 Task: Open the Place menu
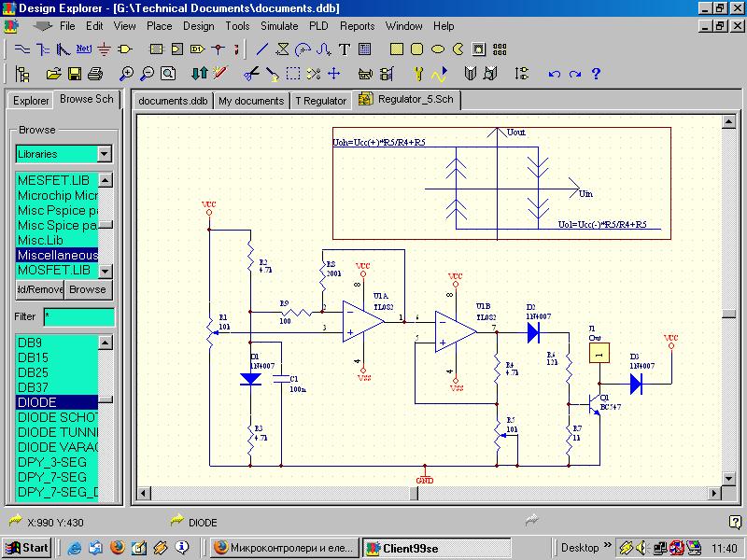159,26
